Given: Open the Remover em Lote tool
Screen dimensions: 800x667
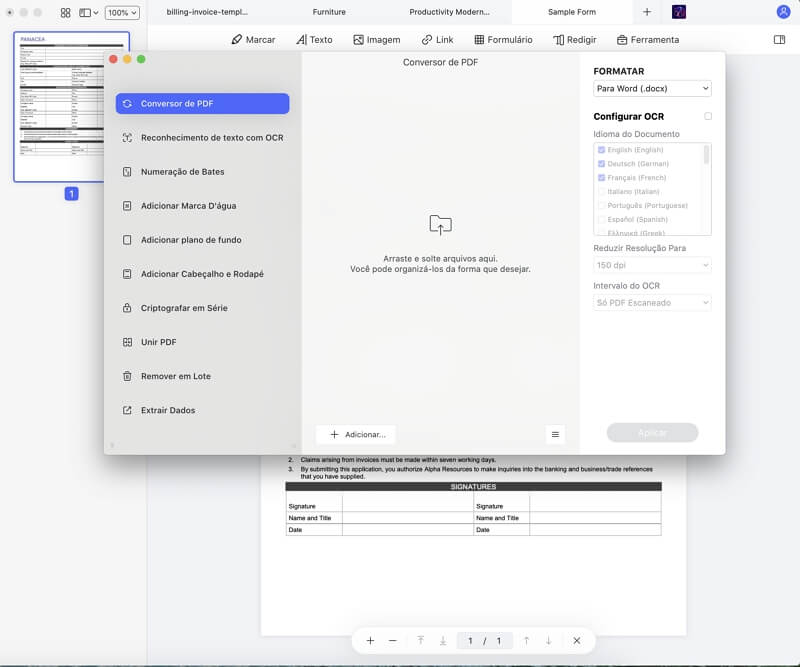Looking at the screenshot, I should [177, 375].
